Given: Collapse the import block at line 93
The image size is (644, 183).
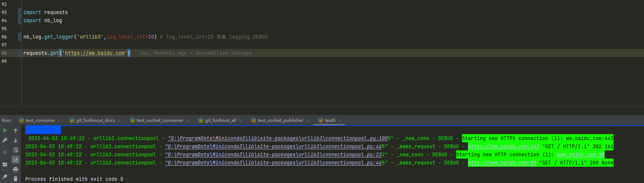Looking at the screenshot, I should (x=21, y=13).
